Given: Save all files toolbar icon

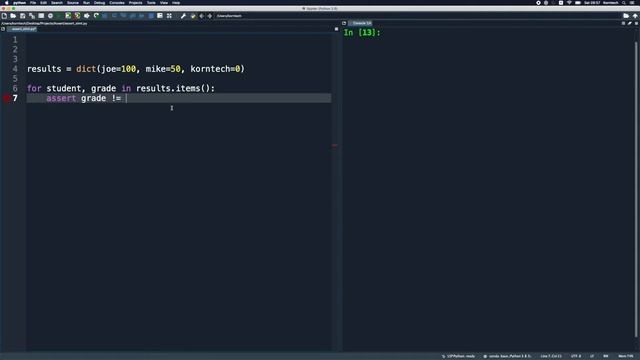Looking at the screenshot, I should 32,16.
